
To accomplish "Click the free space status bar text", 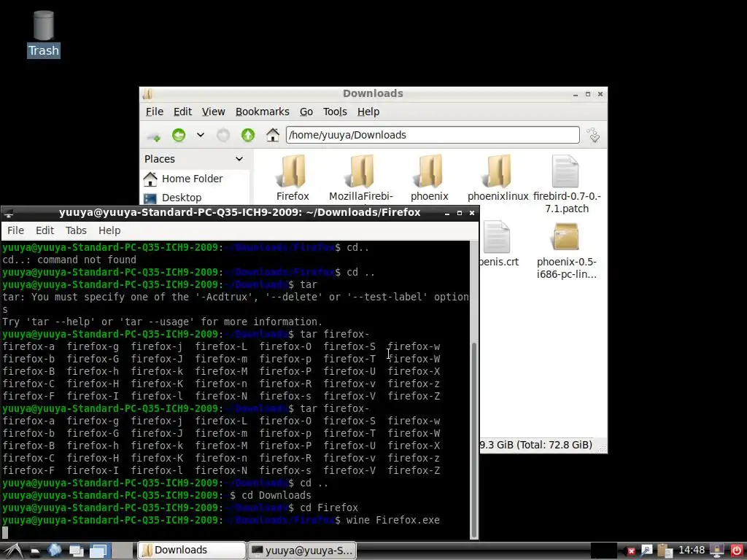I will point(536,445).
